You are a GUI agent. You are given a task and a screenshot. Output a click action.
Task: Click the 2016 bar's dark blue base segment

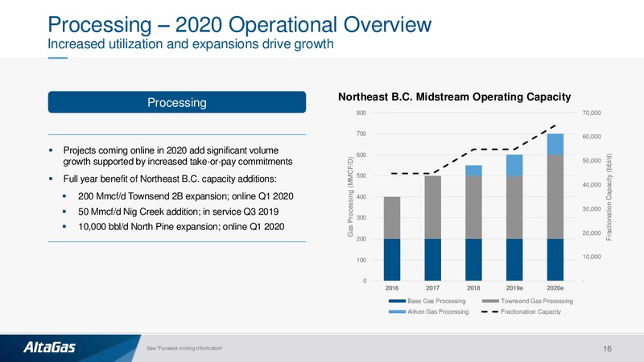(392, 260)
